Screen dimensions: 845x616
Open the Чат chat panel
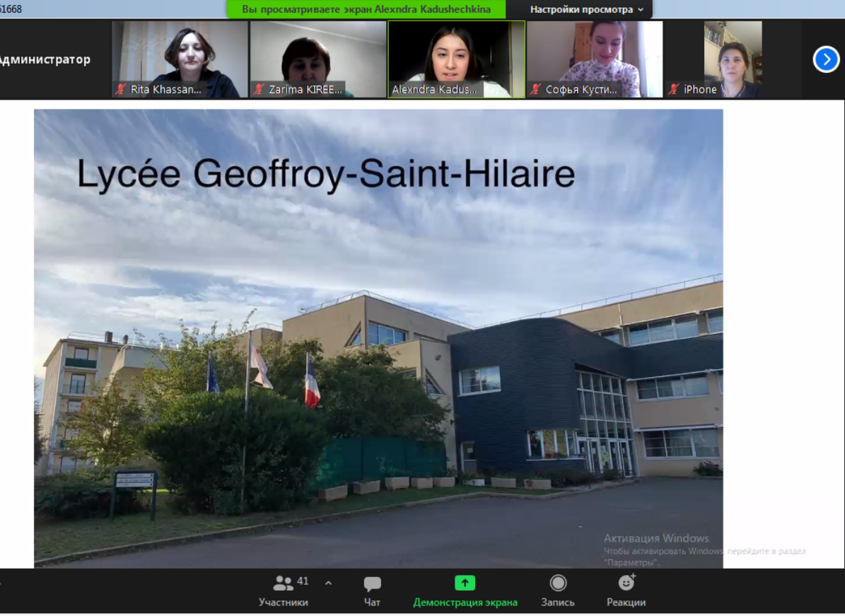click(x=372, y=590)
